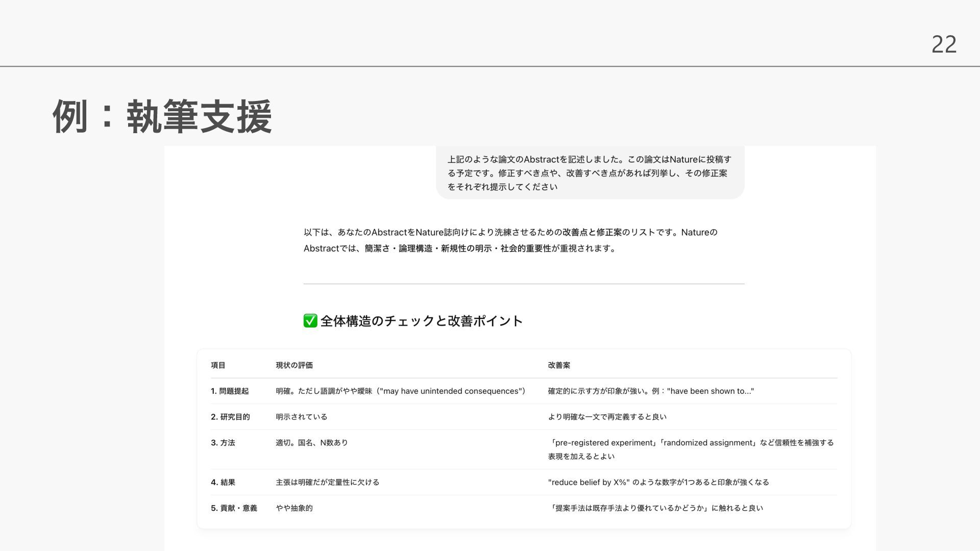The height and width of the screenshot is (551, 980).
Task: Click the green checkmark emoji icon
Action: coord(310,321)
